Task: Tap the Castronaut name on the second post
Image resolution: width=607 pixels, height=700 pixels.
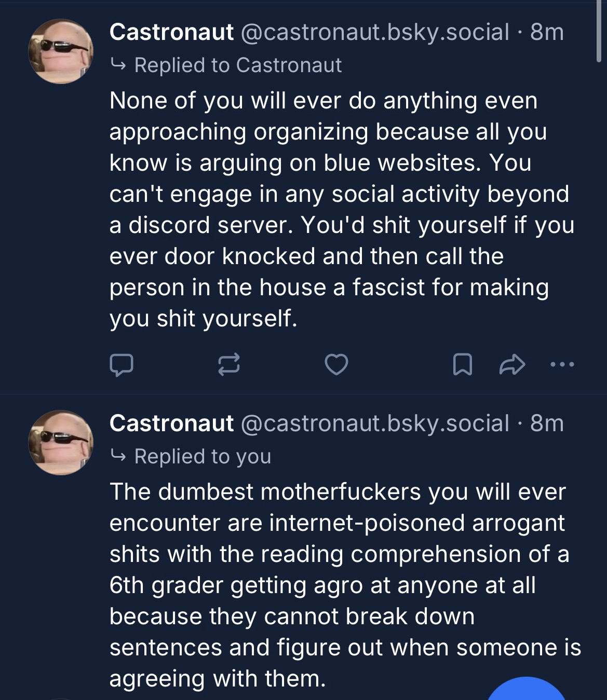Action: tap(171, 423)
